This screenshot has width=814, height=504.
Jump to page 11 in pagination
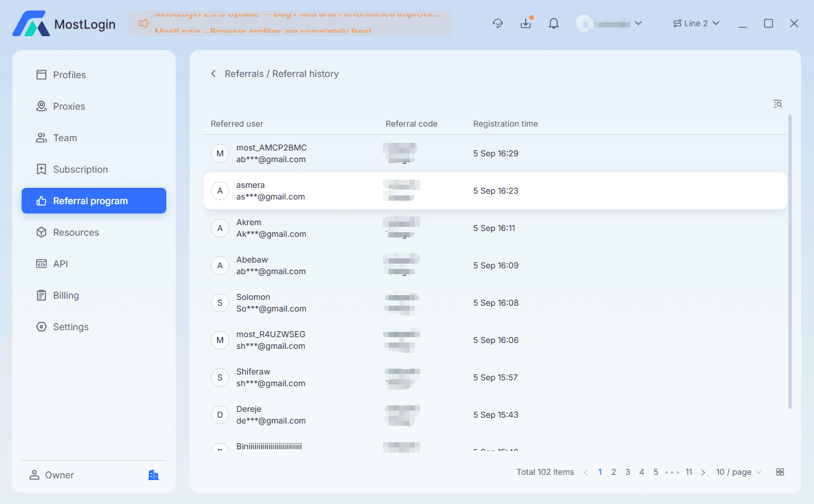tap(689, 472)
